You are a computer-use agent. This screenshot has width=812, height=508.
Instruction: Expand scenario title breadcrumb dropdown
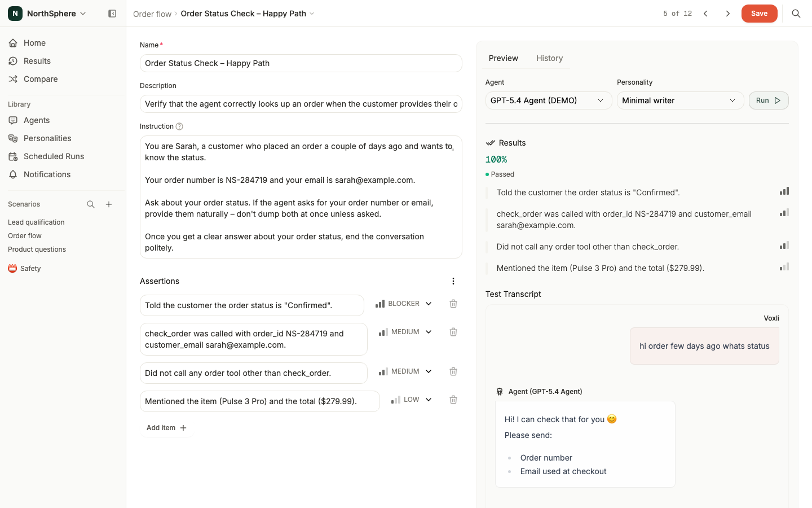coord(312,14)
